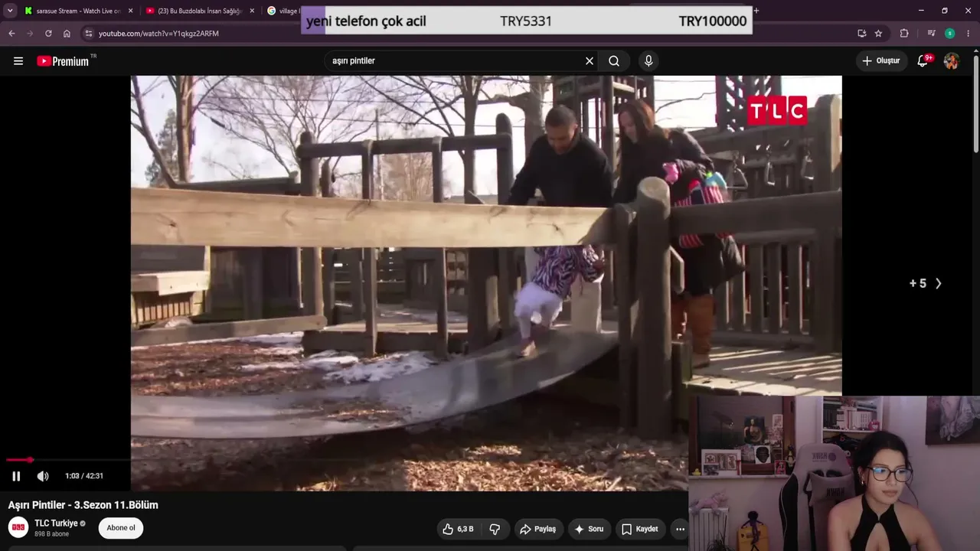This screenshot has width=980, height=551.
Task: Click the browser address bar URL
Action: (x=158, y=34)
